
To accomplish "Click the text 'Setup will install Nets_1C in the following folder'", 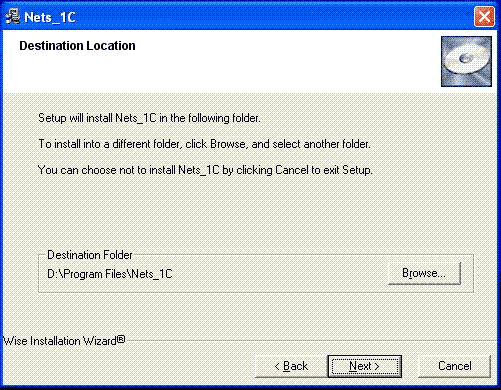I will tap(149, 118).
